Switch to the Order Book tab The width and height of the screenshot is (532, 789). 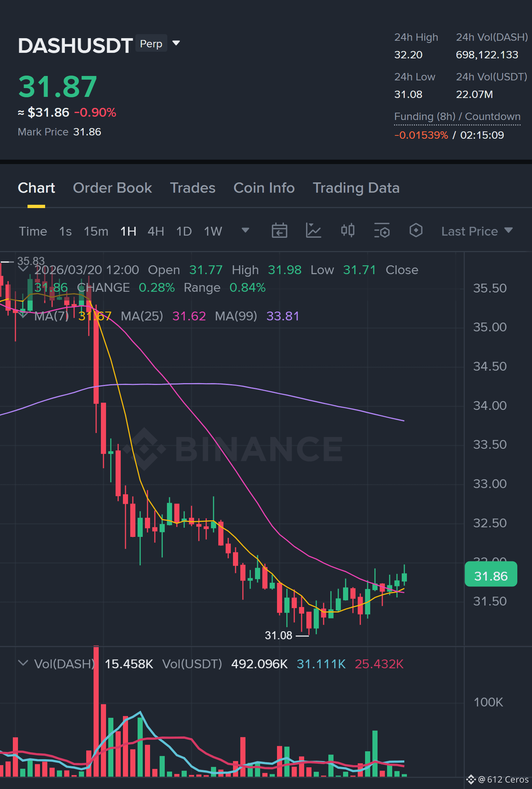click(x=112, y=188)
